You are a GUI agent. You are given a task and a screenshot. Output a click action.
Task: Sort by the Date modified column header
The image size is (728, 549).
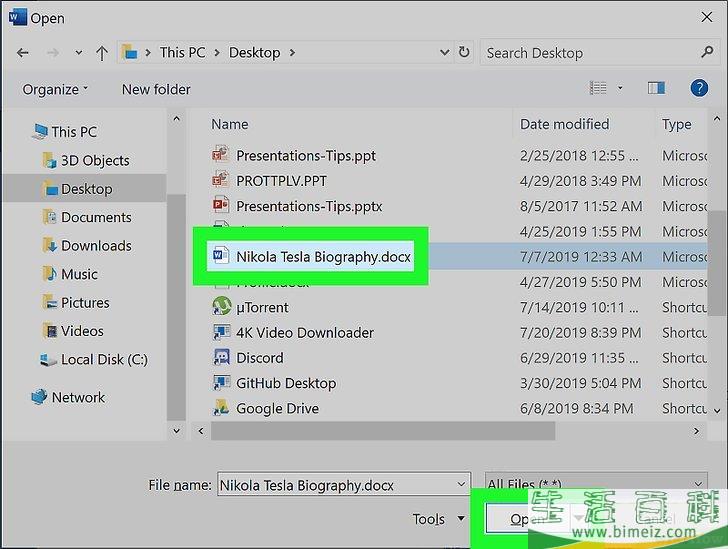coord(564,124)
